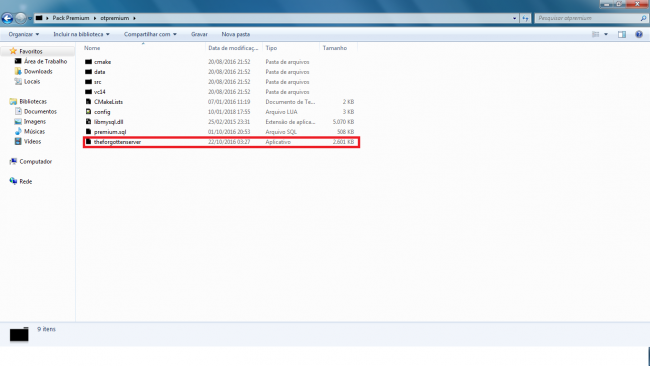This screenshot has width=650, height=366.
Task: Click the 2.601 KB size cell
Action: (x=343, y=142)
